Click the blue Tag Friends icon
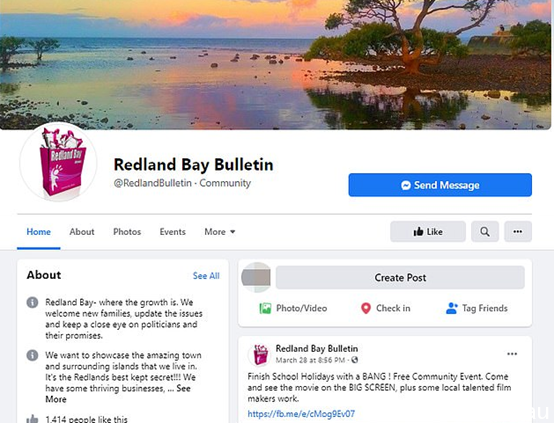The height and width of the screenshot is (423, 554). click(452, 309)
